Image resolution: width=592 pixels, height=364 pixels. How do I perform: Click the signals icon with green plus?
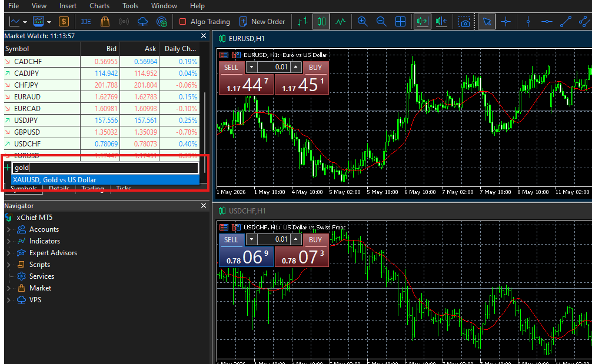click(162, 22)
